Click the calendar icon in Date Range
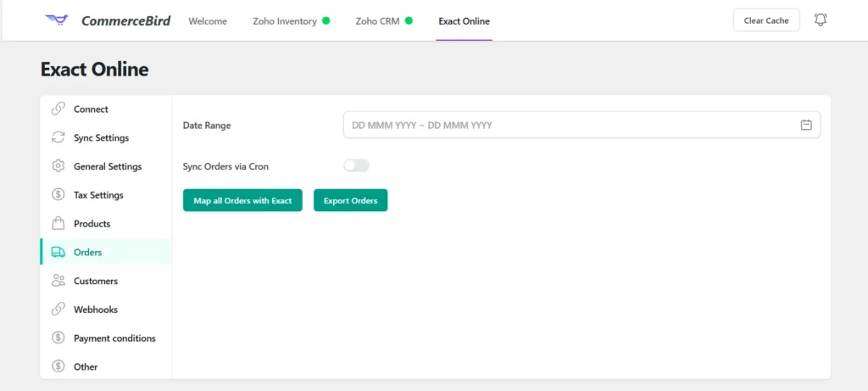This screenshot has width=868, height=391. tap(806, 125)
